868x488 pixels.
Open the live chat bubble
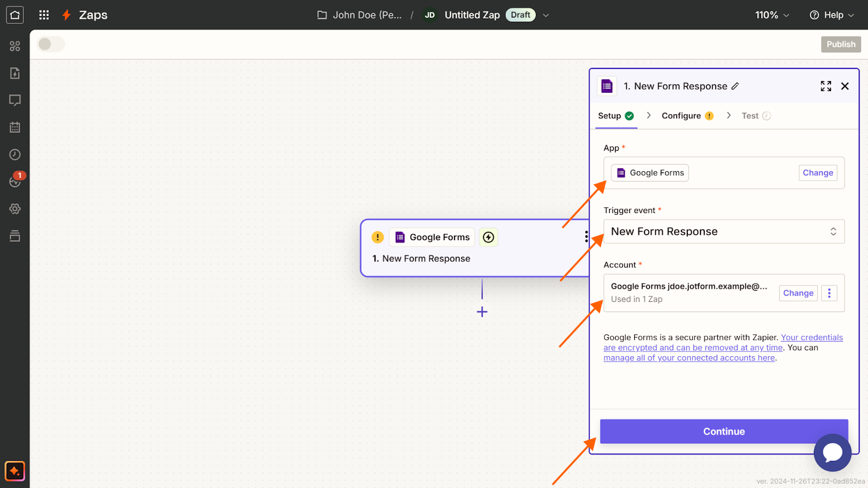tap(832, 452)
